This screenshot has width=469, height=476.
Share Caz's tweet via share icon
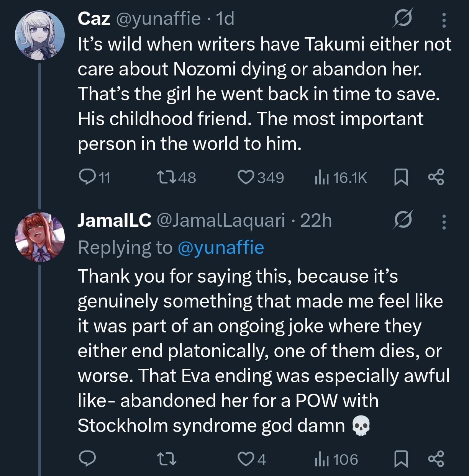pos(436,177)
